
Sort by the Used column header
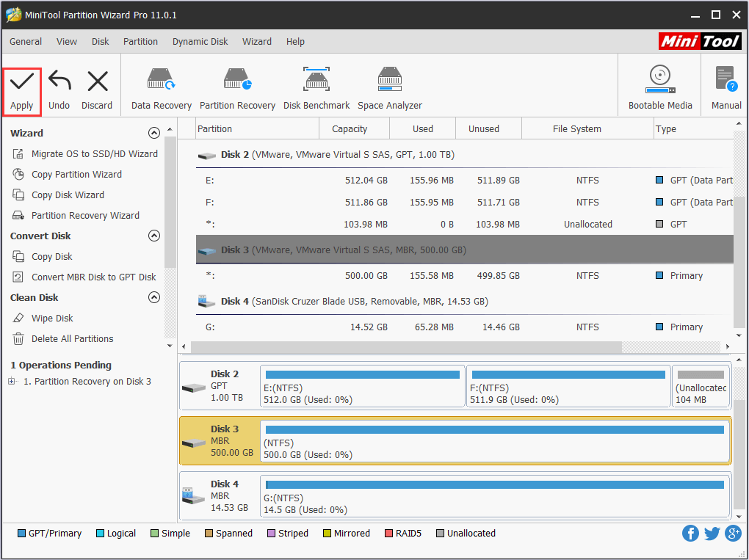point(422,129)
